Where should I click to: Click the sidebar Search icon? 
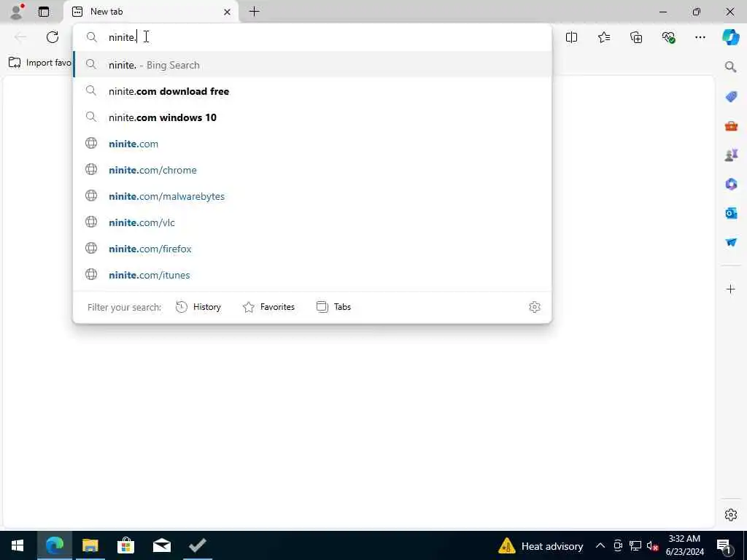click(731, 66)
